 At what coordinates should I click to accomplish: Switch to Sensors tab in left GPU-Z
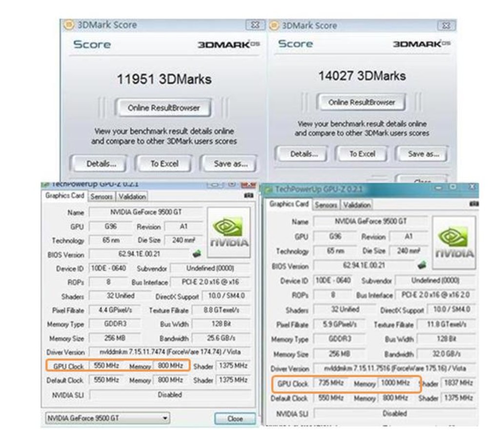[101, 197]
